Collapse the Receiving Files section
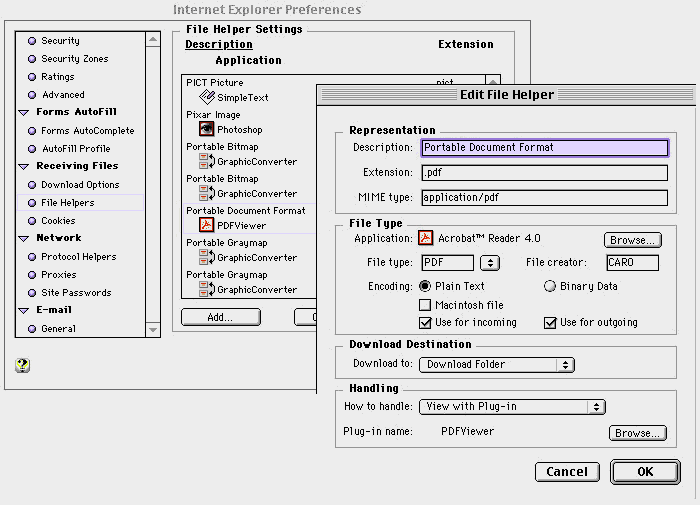 23,166
